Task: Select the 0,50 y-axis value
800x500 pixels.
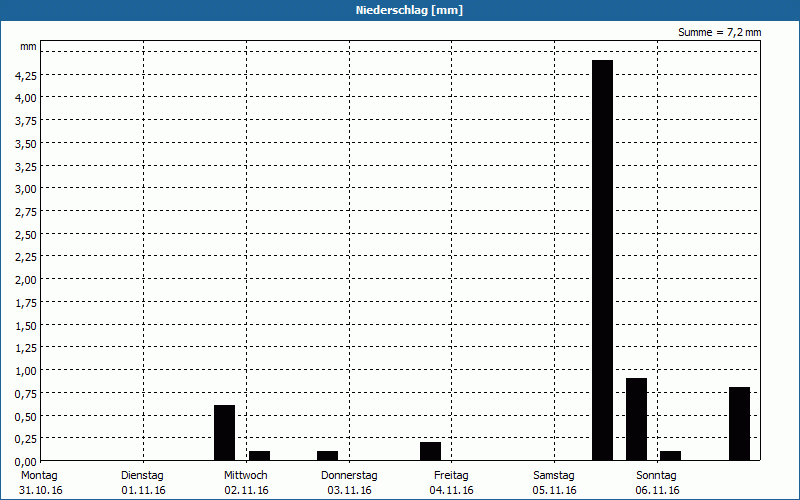Action: coord(26,417)
